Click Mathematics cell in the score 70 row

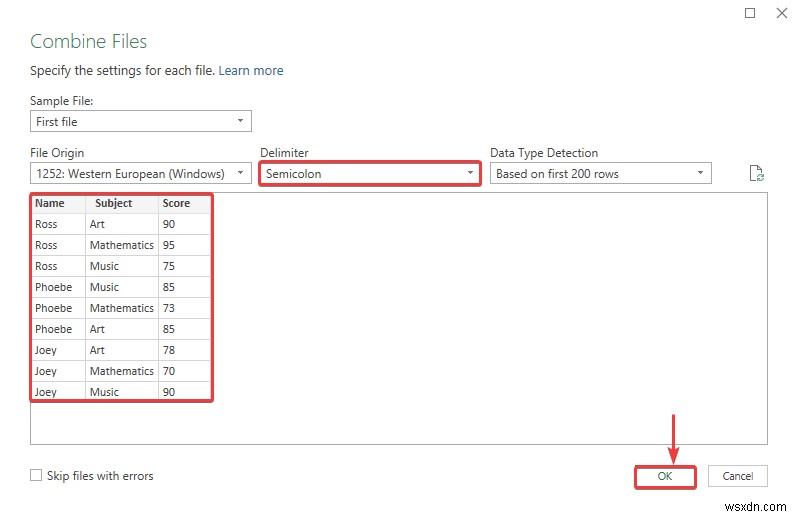click(x=122, y=371)
